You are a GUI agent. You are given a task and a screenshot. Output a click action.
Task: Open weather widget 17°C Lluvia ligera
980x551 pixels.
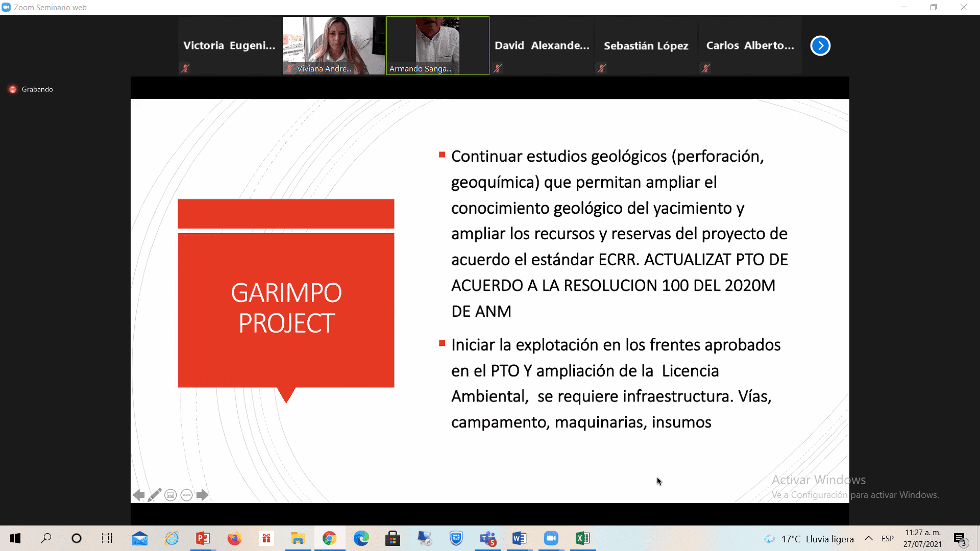tap(809, 539)
